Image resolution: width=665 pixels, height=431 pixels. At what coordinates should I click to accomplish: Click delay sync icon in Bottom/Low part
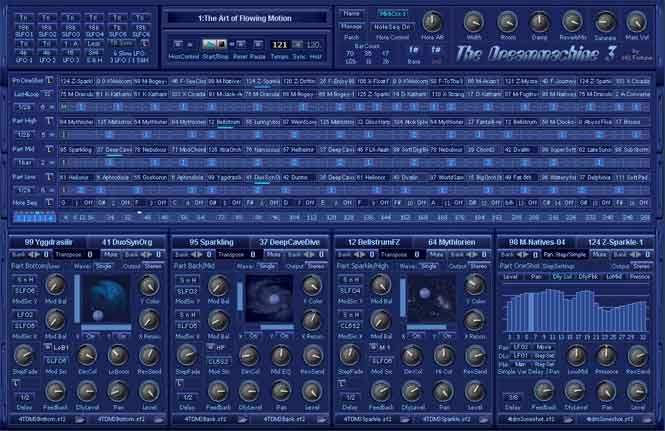pyautogui.click(x=16, y=384)
